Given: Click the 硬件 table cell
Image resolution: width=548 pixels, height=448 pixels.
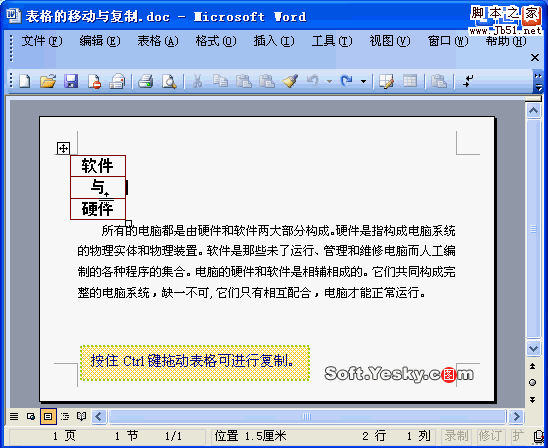Looking at the screenshot, I should click(x=98, y=209).
